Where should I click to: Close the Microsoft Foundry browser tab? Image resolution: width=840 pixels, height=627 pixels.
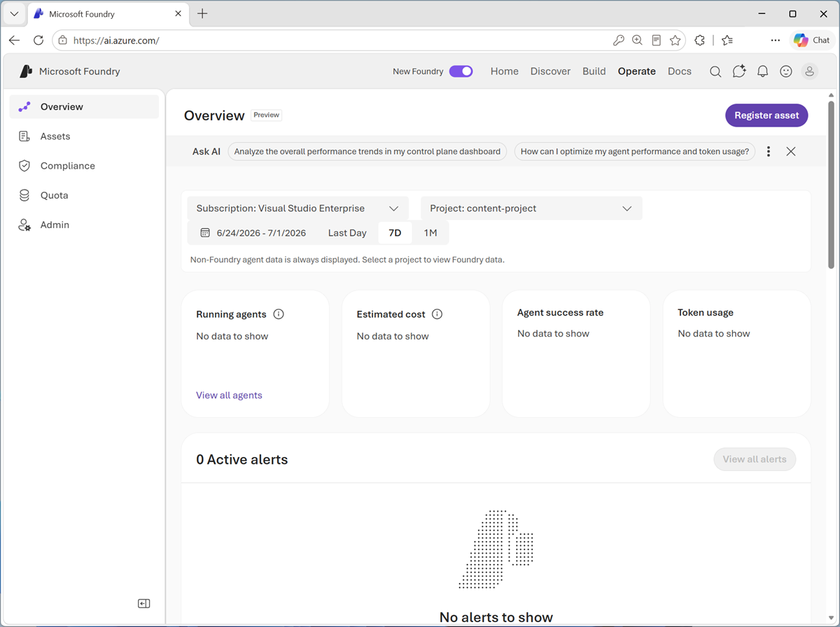pyautogui.click(x=178, y=14)
